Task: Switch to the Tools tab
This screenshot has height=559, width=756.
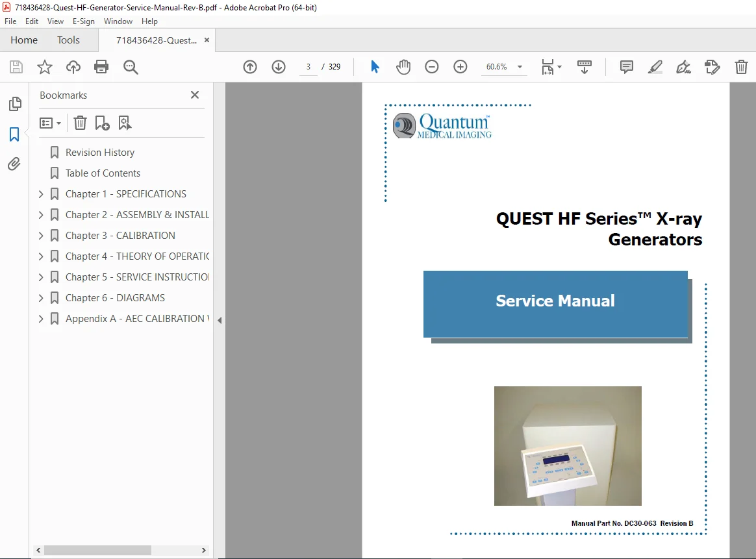Action: coord(68,40)
